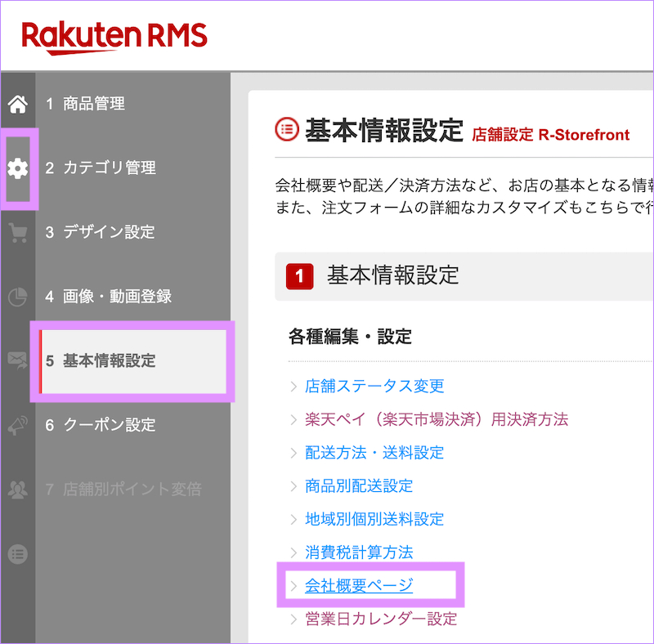Open the 消費税計算方法 link
654x644 pixels.
(359, 552)
